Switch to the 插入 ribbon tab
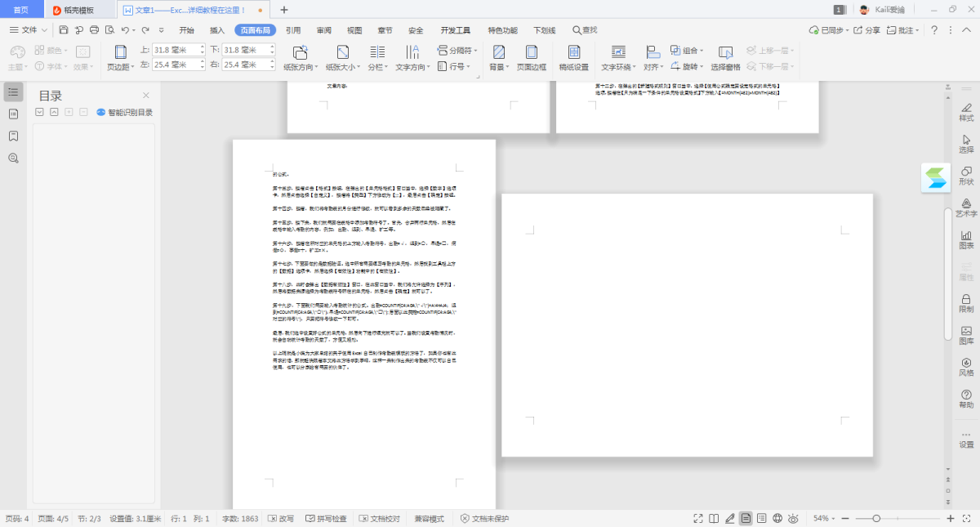This screenshot has width=980, height=527. [217, 30]
